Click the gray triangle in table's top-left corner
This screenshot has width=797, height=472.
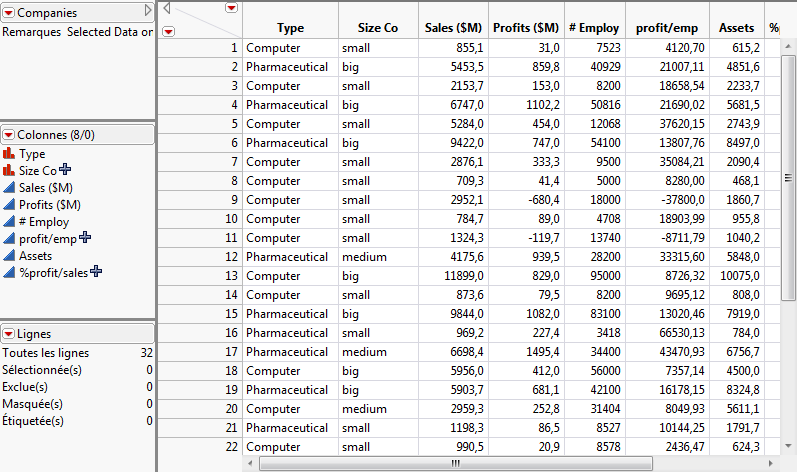click(167, 8)
